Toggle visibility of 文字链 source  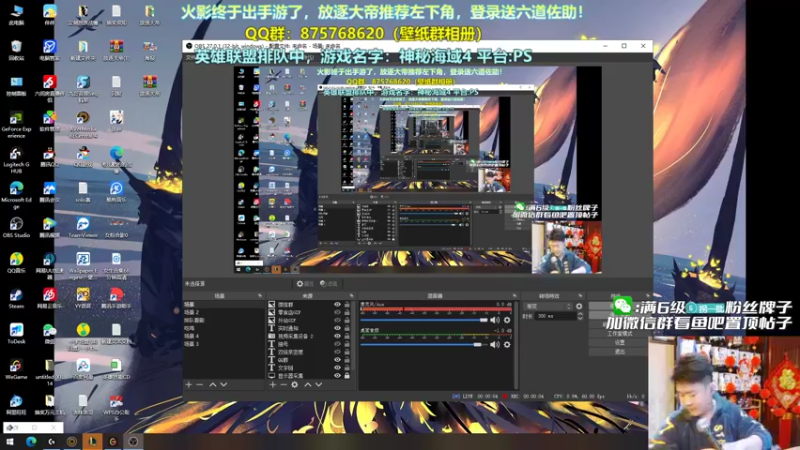pyautogui.click(x=337, y=368)
